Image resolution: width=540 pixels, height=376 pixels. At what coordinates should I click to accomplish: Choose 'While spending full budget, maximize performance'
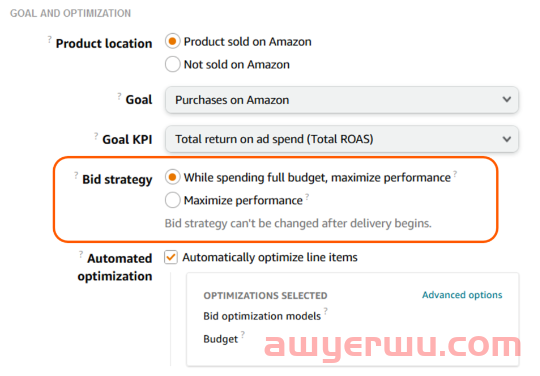173,177
